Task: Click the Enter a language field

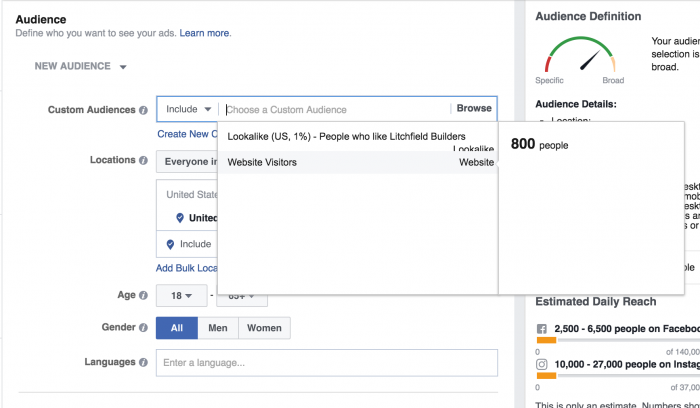Action: point(326,362)
